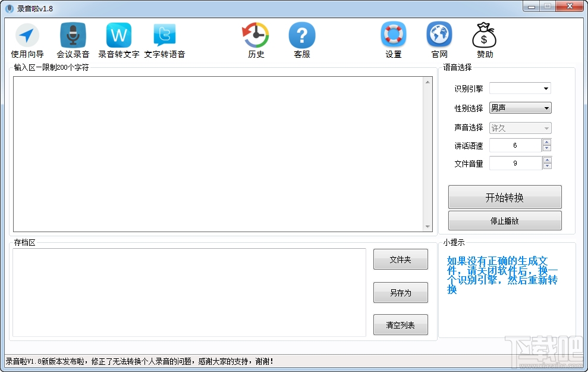Open the 设置 settings panel
This screenshot has height=372, width=588.
coord(393,39)
